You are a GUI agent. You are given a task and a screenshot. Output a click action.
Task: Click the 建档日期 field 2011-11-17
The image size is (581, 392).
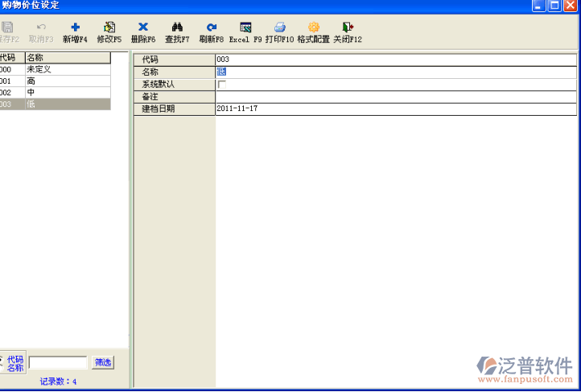point(396,109)
